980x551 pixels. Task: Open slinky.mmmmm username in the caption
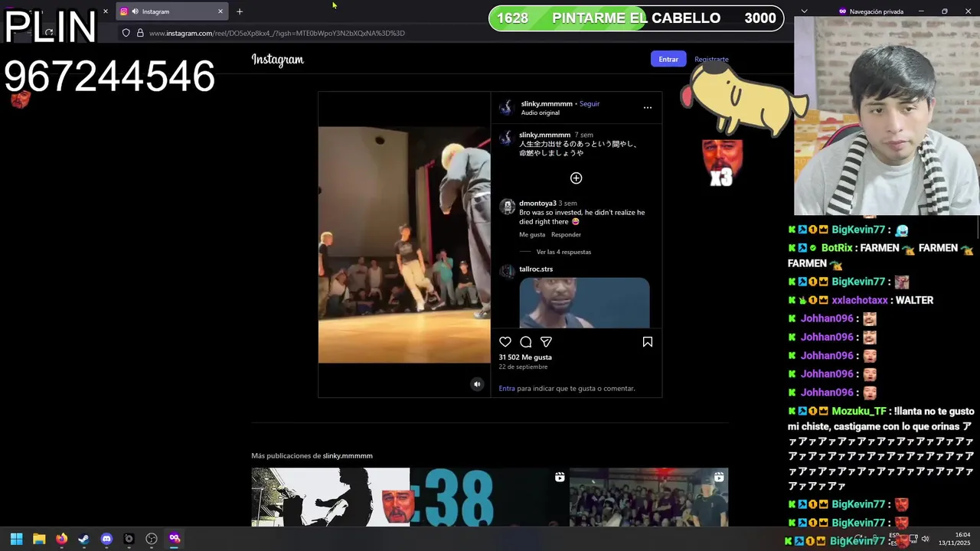pyautogui.click(x=544, y=135)
